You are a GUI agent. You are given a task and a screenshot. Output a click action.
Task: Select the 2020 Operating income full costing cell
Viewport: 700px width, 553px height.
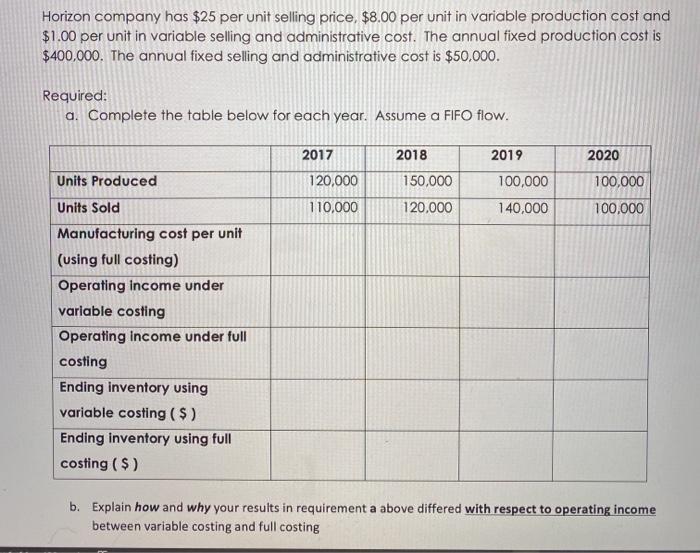point(601,354)
